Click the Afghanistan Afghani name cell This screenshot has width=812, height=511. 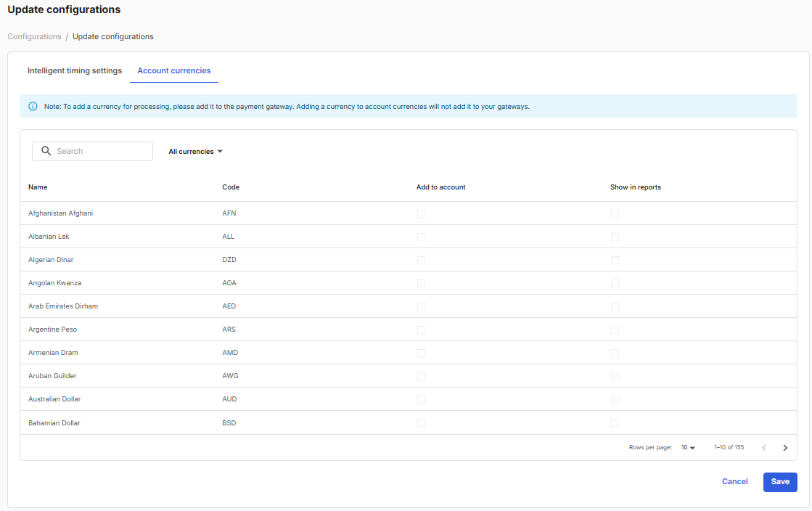(x=60, y=213)
